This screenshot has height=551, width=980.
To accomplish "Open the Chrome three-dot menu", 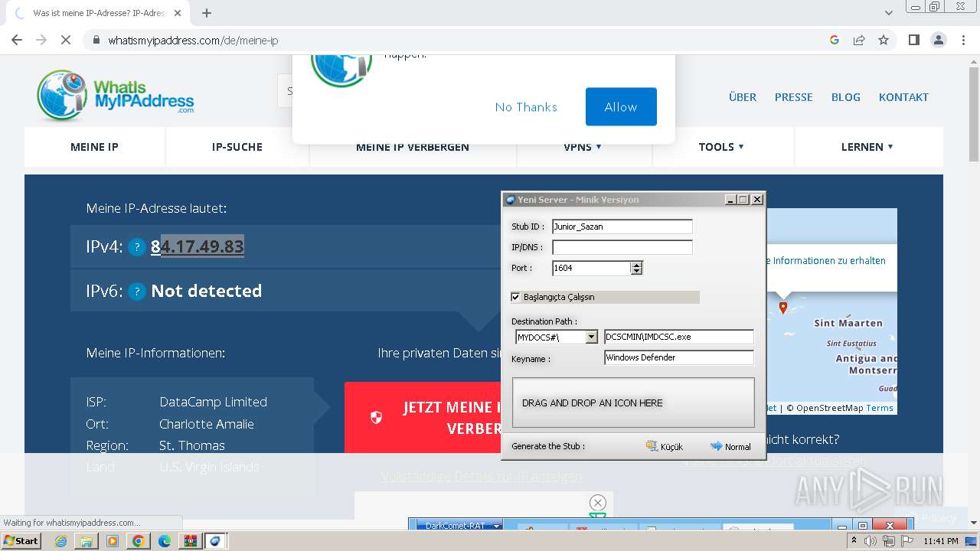I will point(962,40).
